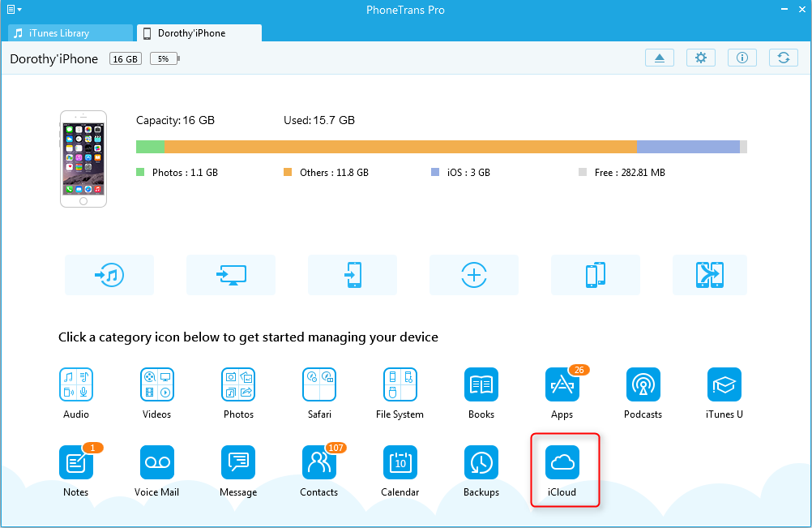The image size is (812, 528).
Task: Open the Podcasts category
Action: tap(643, 384)
